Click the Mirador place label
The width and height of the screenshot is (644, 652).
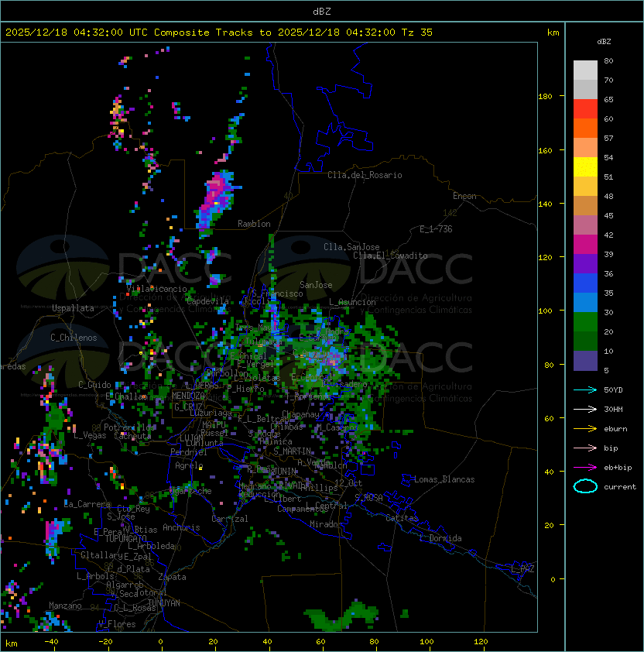click(326, 524)
